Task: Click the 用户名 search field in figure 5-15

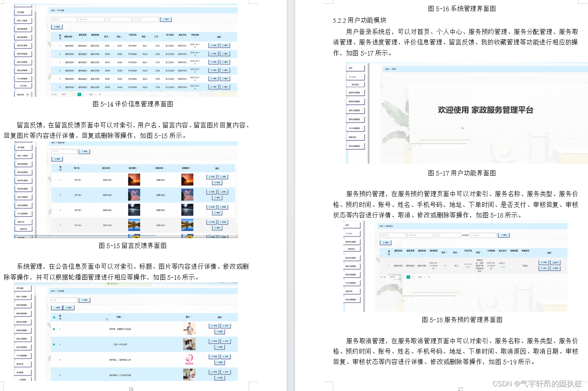Action: [x=64, y=151]
